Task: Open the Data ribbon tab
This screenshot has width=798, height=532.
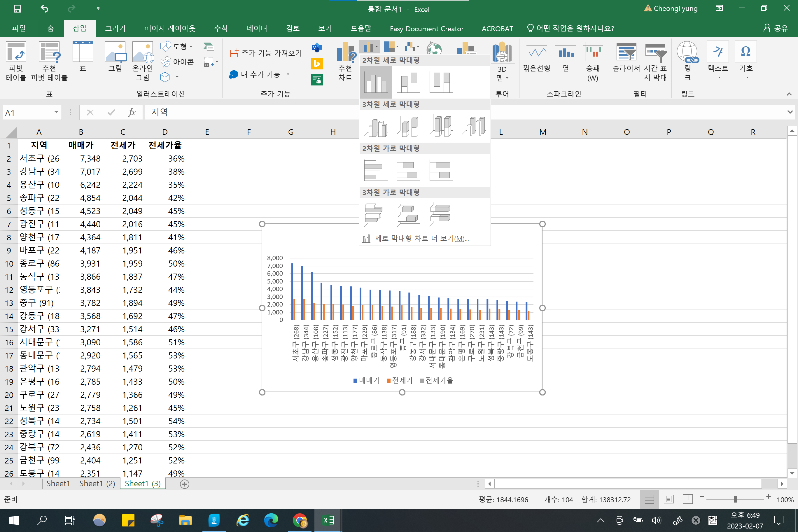Action: [257, 29]
